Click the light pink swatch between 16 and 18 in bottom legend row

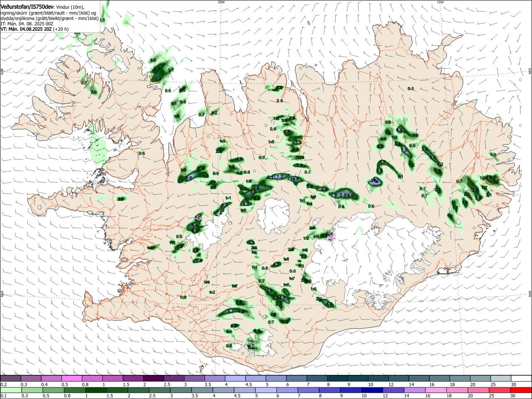pyautogui.click(x=436, y=390)
